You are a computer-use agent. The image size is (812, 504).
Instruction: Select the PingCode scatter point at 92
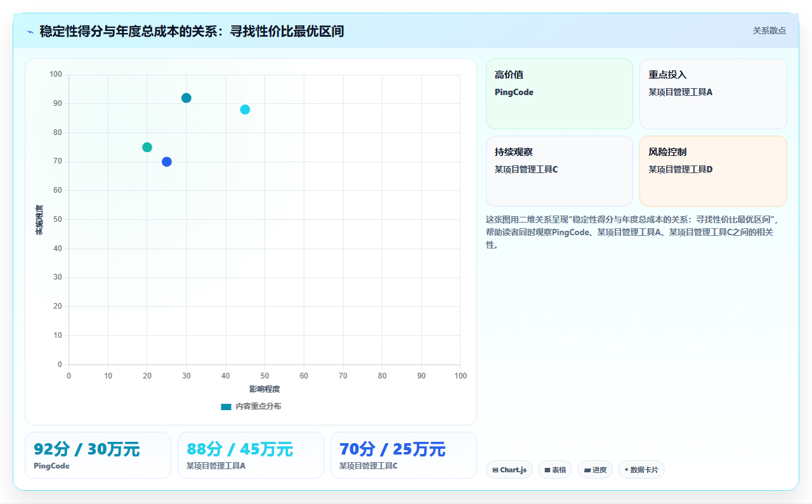pos(186,98)
